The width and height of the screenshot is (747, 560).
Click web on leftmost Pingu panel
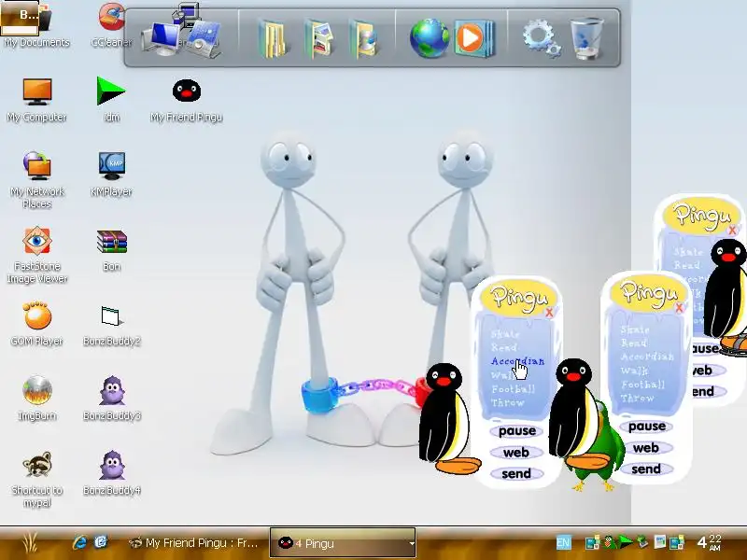pyautogui.click(x=516, y=453)
